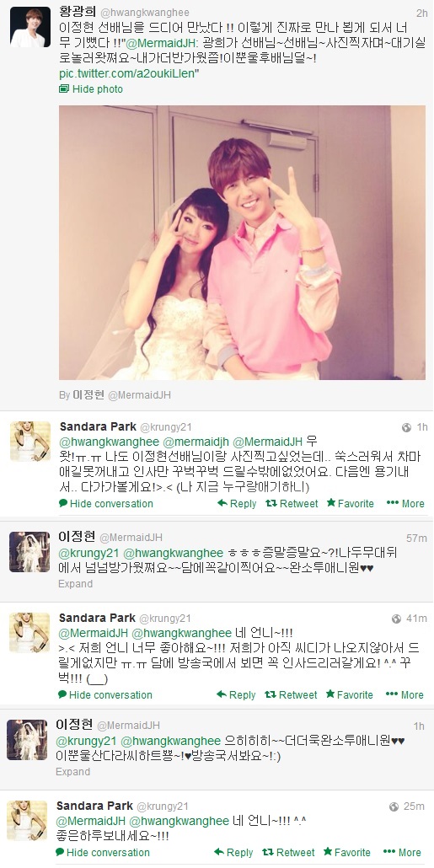The height and width of the screenshot is (868, 434).
Task: Favorite Sandara Park's 25m tweet
Action: (347, 852)
